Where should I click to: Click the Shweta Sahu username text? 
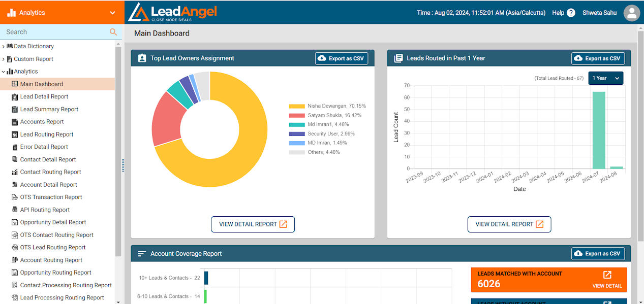coord(600,13)
